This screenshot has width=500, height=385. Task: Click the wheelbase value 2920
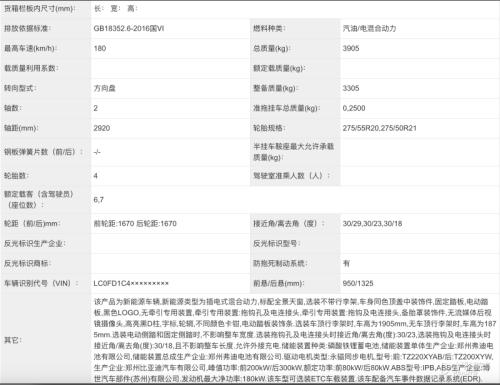(x=102, y=128)
